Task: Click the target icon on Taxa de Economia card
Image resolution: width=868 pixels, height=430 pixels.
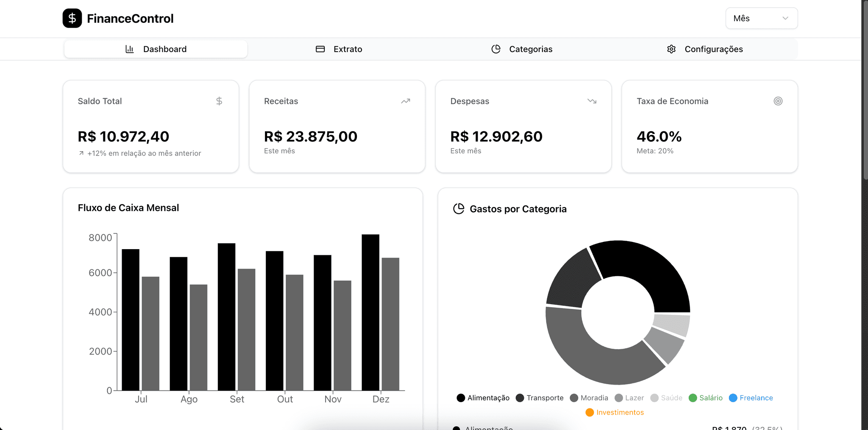Action: coord(778,101)
